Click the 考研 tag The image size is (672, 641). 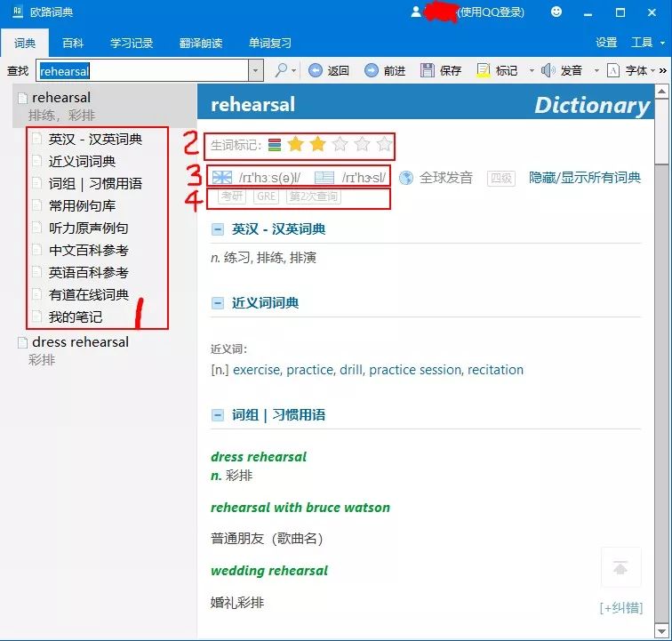(232, 196)
